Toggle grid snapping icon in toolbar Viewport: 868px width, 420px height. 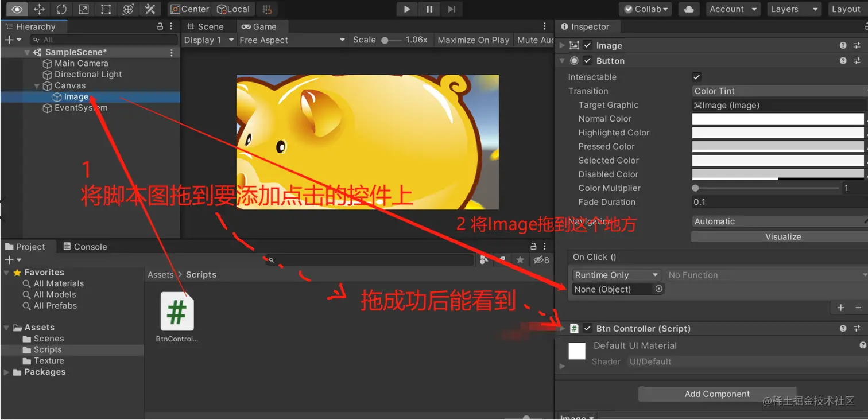pyautogui.click(x=266, y=9)
